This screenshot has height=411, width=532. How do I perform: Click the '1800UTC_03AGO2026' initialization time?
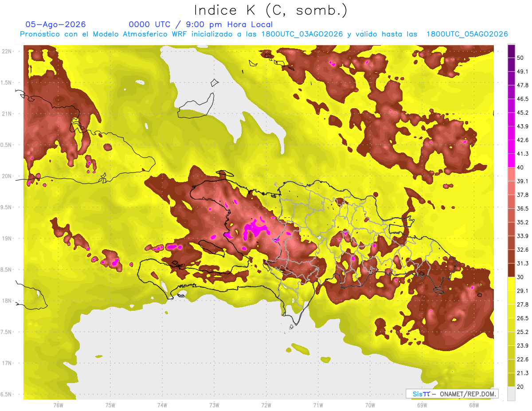click(302, 34)
